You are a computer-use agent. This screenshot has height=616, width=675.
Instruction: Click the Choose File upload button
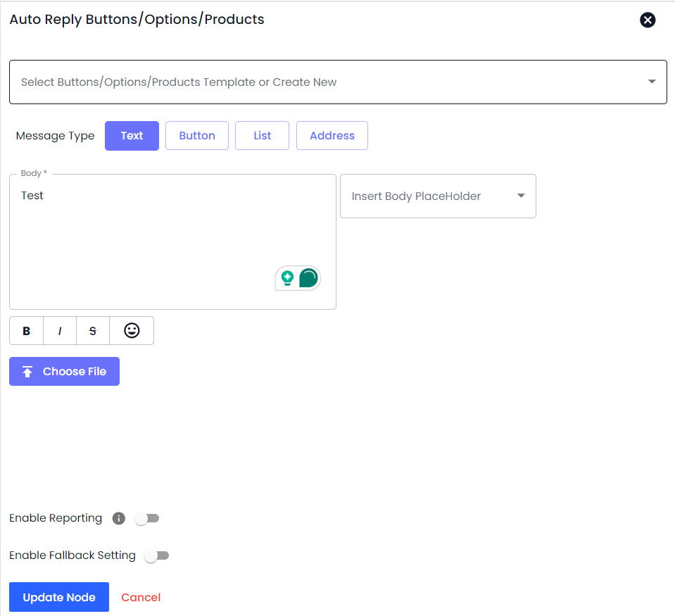65,372
